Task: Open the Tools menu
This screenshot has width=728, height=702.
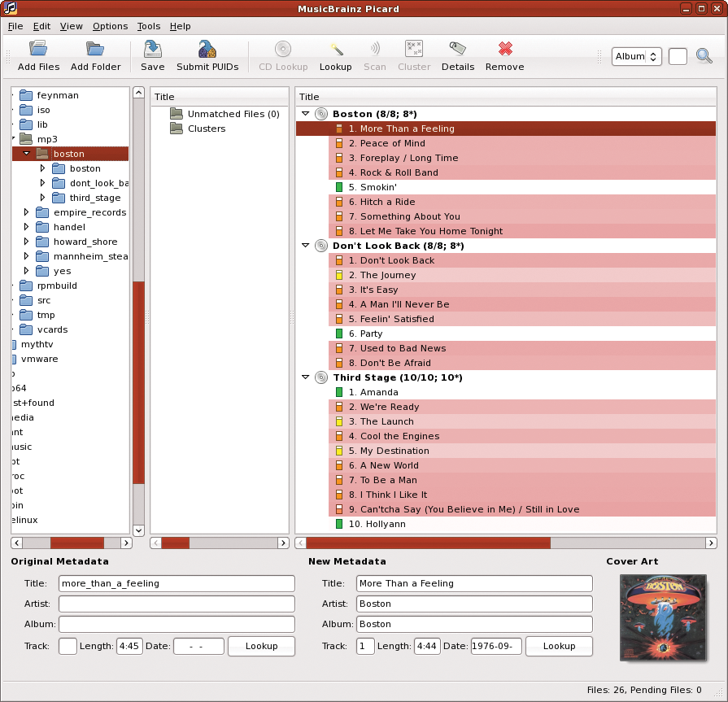Action: click(149, 26)
